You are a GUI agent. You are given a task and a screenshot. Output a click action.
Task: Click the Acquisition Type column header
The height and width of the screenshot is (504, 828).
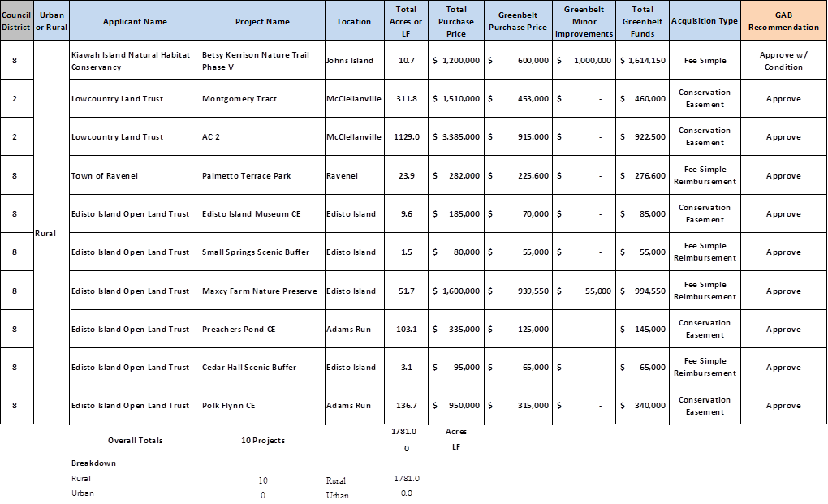[x=704, y=21]
